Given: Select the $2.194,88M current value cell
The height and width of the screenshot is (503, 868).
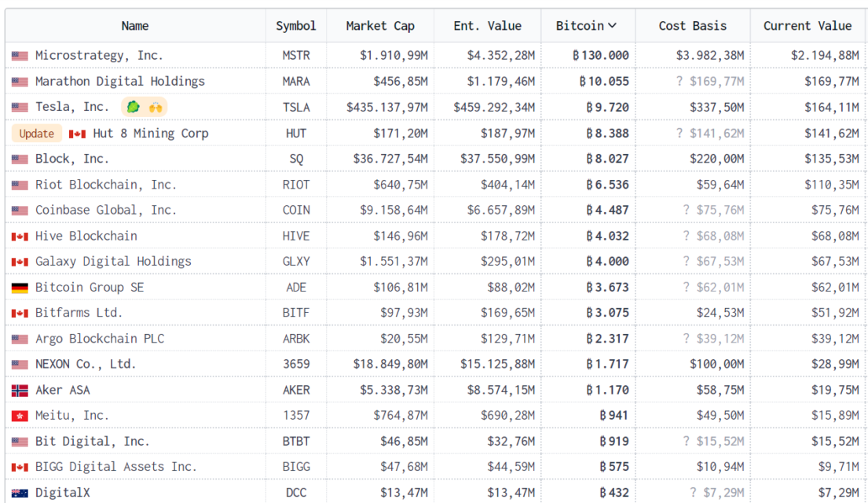Looking at the screenshot, I should pyautogui.click(x=825, y=55).
